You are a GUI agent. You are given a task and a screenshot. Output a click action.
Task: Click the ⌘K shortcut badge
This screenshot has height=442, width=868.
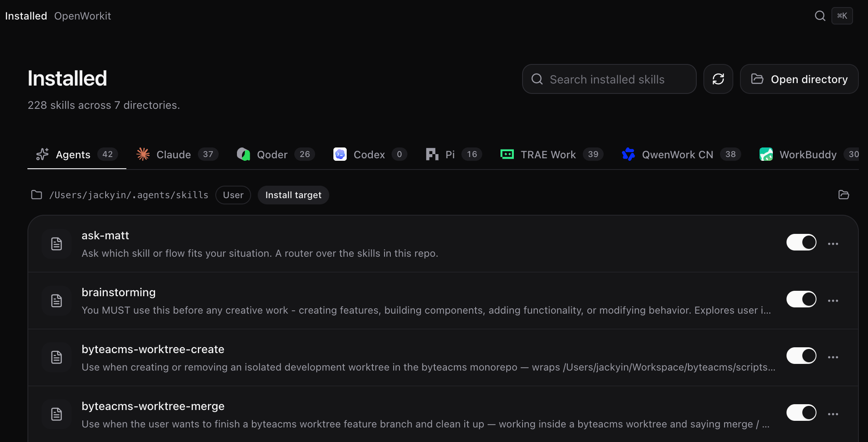[x=842, y=16]
